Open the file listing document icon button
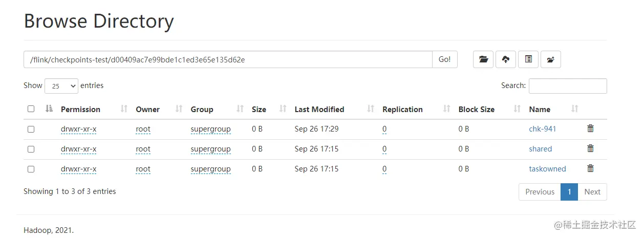 pos(528,59)
